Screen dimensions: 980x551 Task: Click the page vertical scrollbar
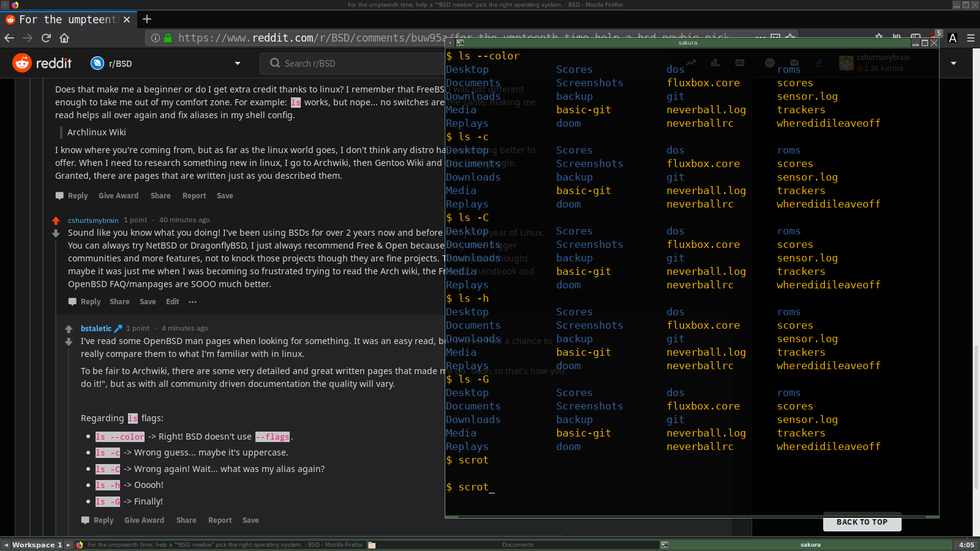point(976,306)
